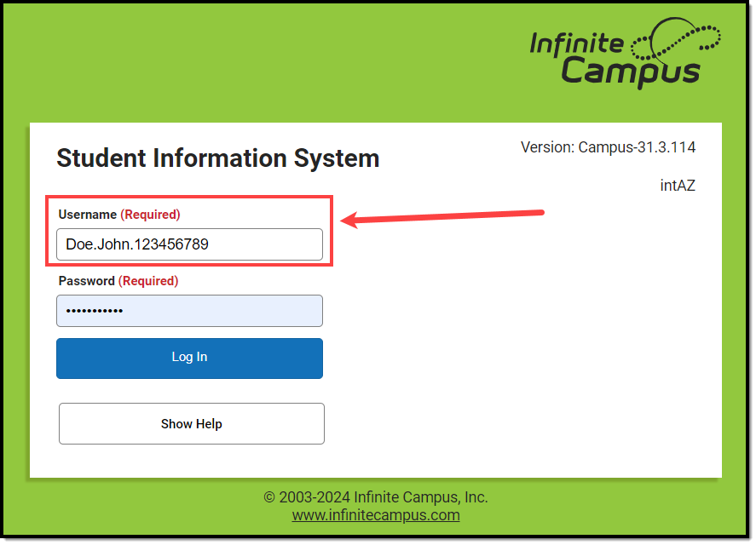Click the Username (Required) label
Image resolution: width=756 pixels, height=545 pixels.
(119, 215)
